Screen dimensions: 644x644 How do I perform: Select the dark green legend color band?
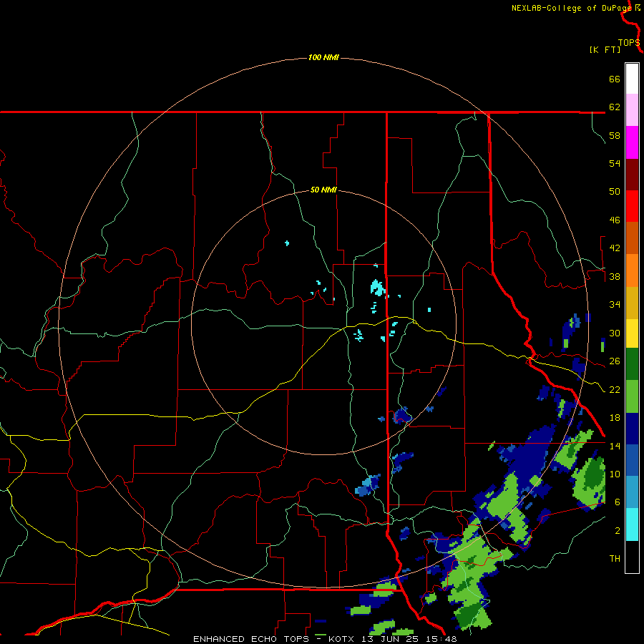[632, 364]
